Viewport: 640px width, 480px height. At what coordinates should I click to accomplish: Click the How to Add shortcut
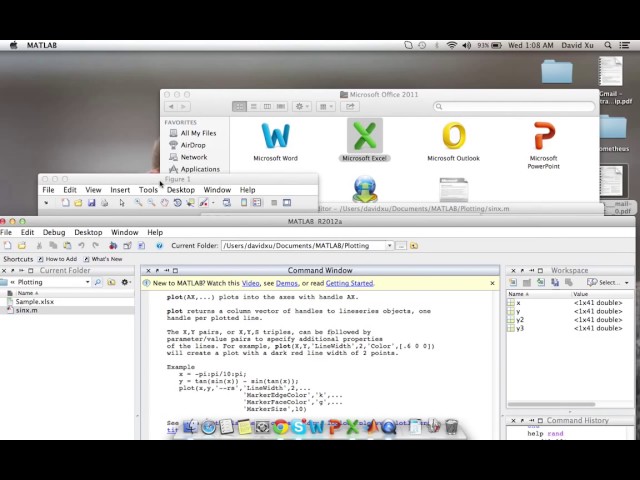(x=60, y=259)
